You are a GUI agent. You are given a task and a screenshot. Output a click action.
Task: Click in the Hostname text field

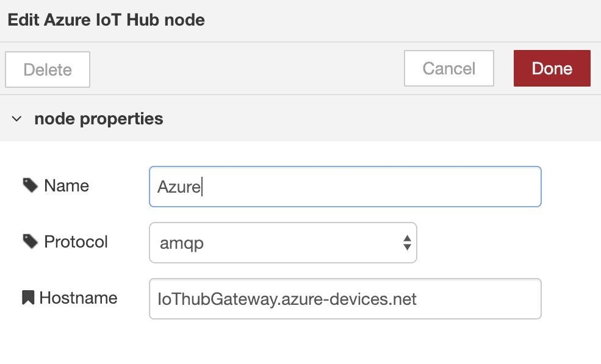pyautogui.click(x=345, y=299)
